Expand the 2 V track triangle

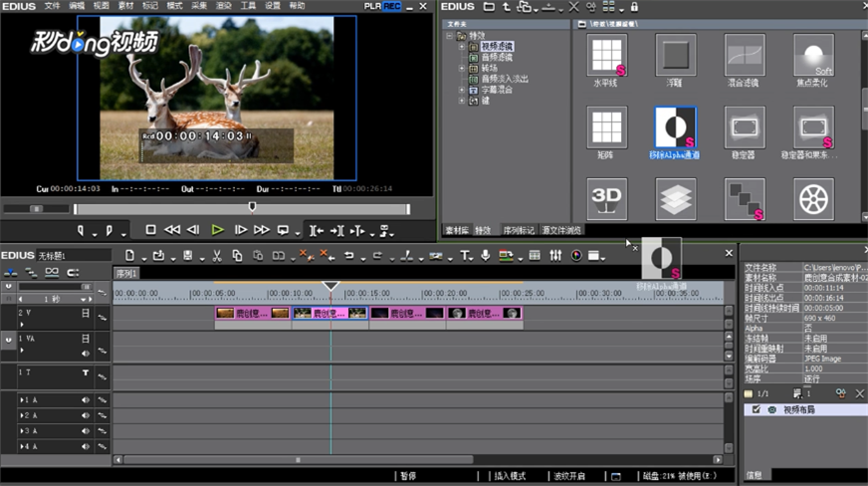(x=22, y=325)
